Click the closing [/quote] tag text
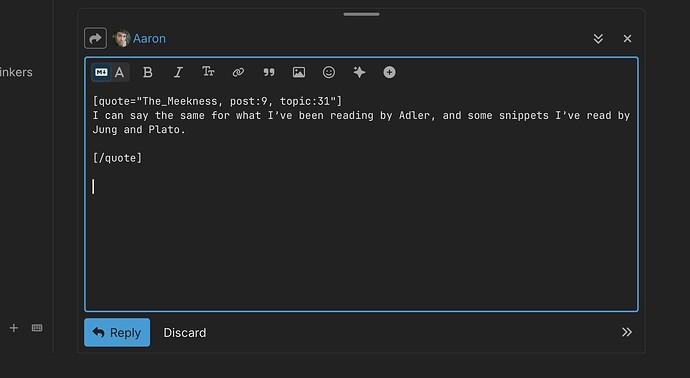 [117, 158]
